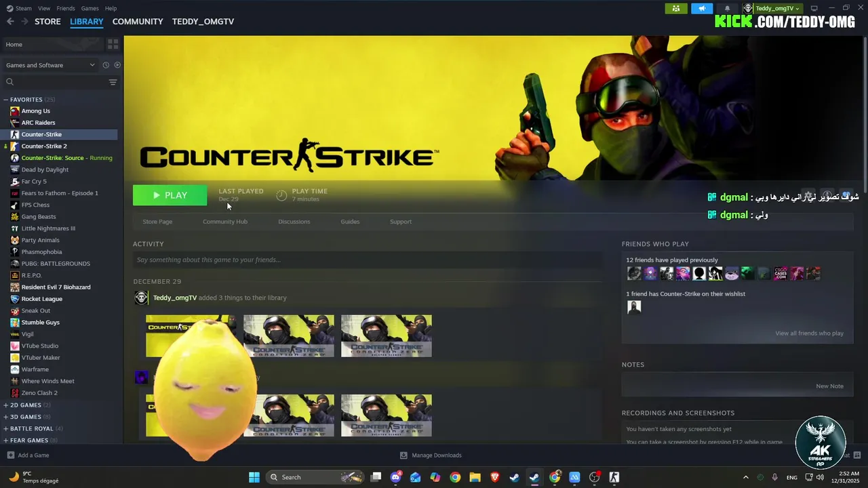Click the R.E.P.O. game icon
The image size is (868, 488).
15,275
